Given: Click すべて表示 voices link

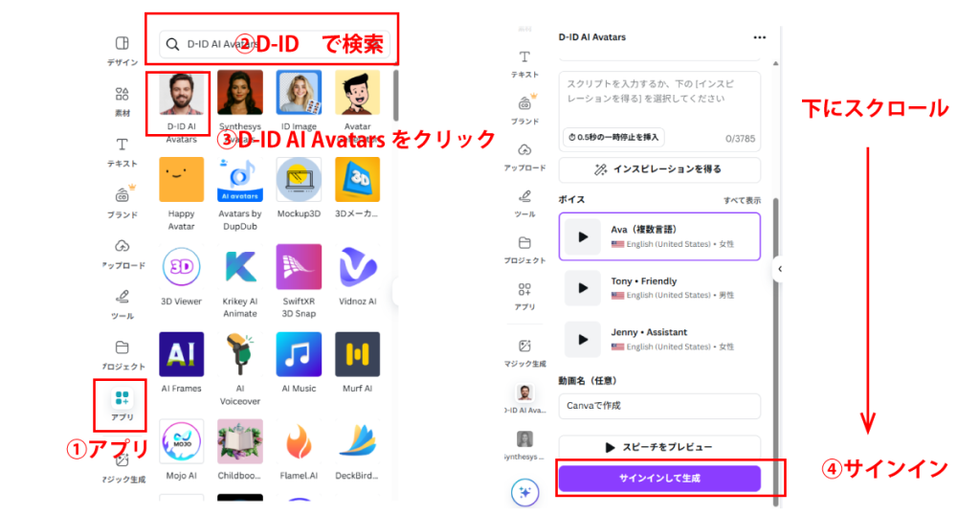Looking at the screenshot, I should pyautogui.click(x=742, y=201).
